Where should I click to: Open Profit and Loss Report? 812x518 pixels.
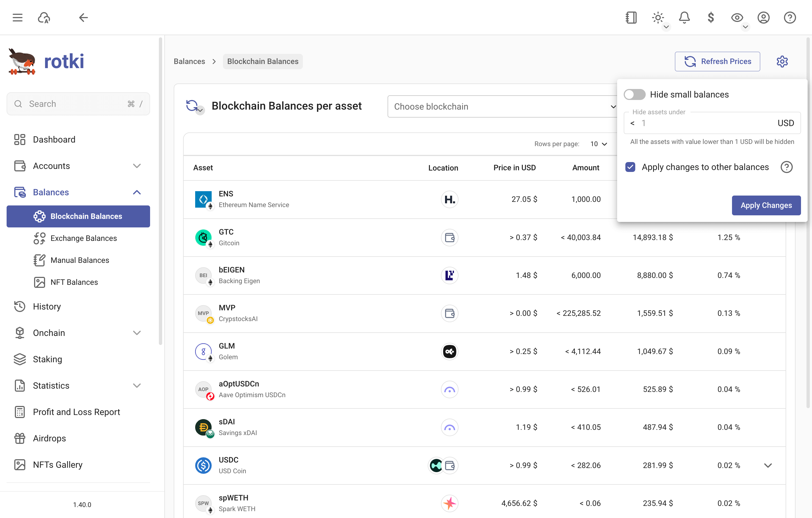click(x=78, y=412)
